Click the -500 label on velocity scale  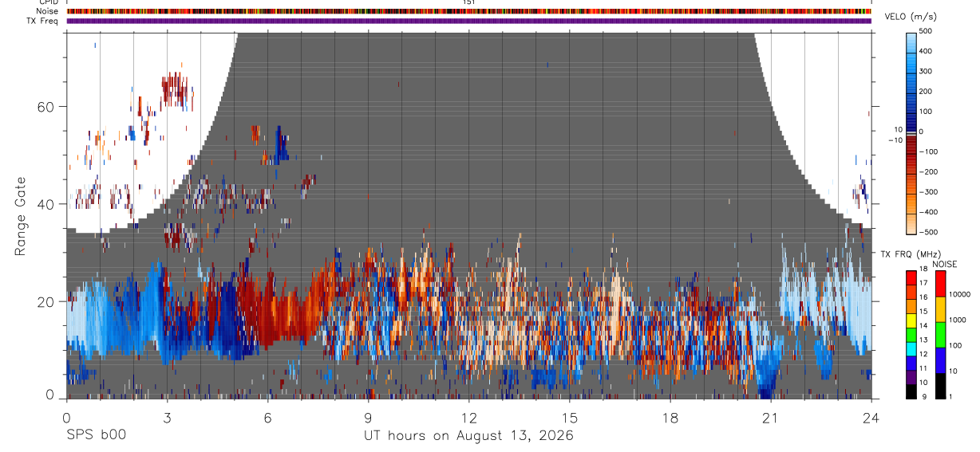[925, 232]
